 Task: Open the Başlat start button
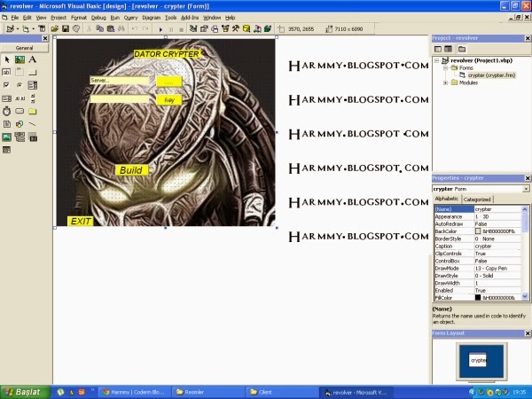tap(25, 392)
